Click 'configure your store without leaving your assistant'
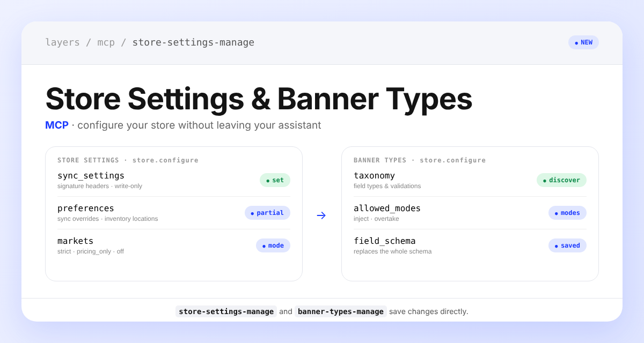The image size is (644, 343). coord(199,125)
